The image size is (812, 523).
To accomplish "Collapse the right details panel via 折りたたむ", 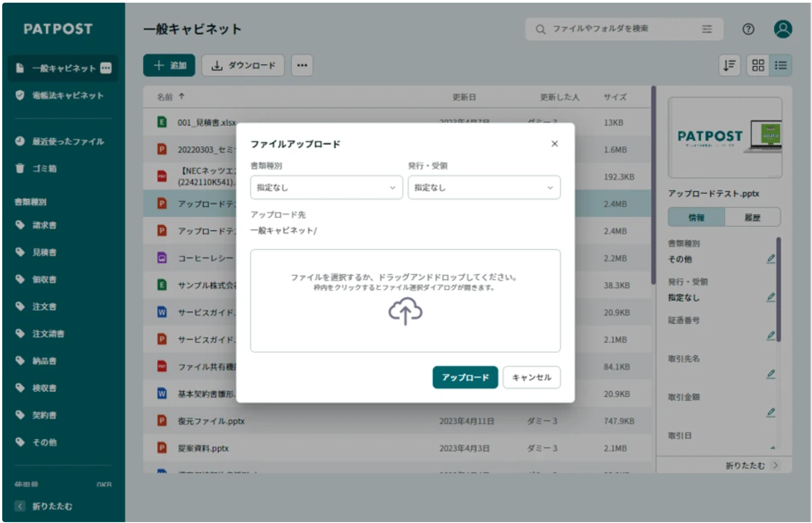I will [752, 466].
